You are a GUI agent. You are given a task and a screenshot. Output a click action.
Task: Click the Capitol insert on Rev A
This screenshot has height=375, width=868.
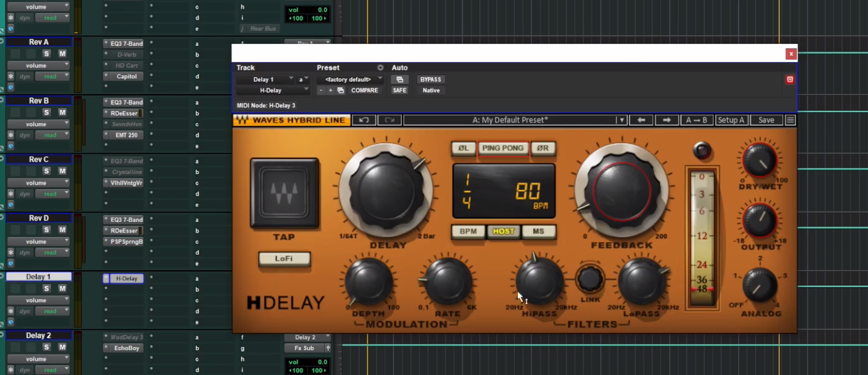pyautogui.click(x=126, y=76)
